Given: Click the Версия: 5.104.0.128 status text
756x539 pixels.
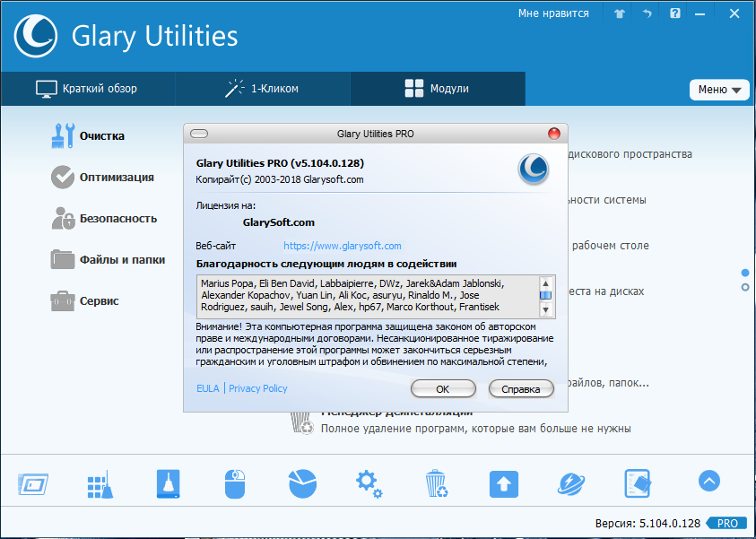Looking at the screenshot, I should click(647, 524).
